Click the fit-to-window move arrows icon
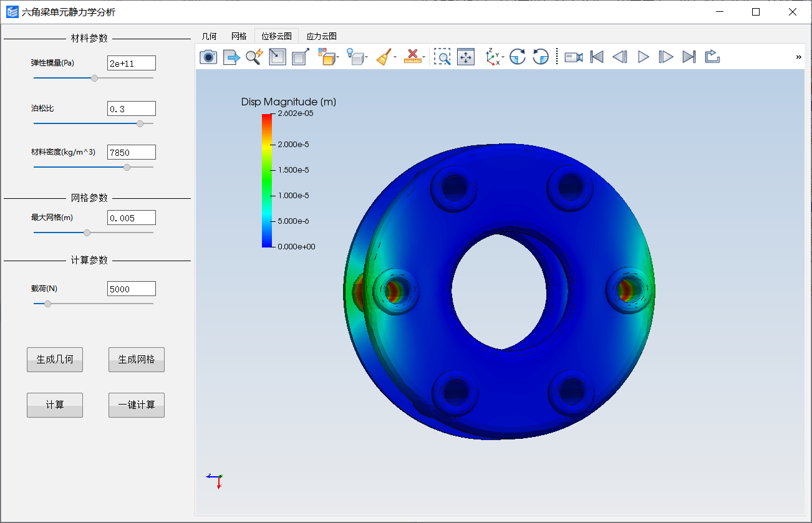The height and width of the screenshot is (523, 812). point(466,57)
